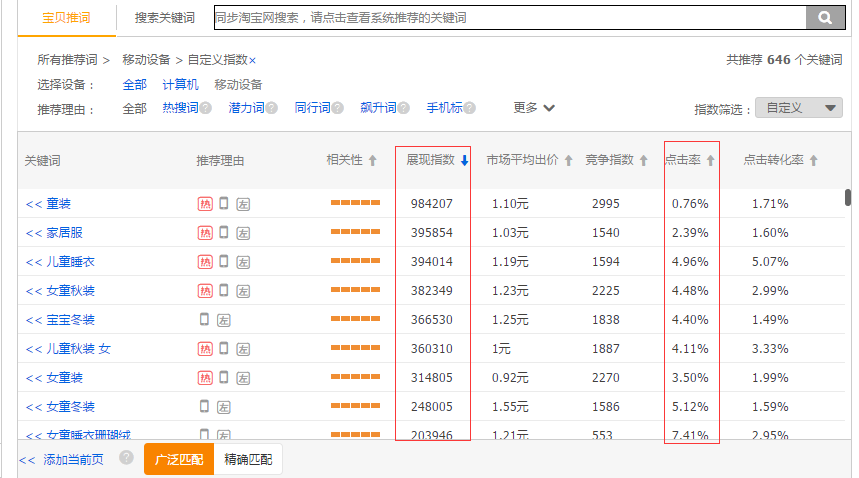Viewport: 859px width, 478px height.
Task: Click help icon next to 潜力词
Action: tap(271, 108)
